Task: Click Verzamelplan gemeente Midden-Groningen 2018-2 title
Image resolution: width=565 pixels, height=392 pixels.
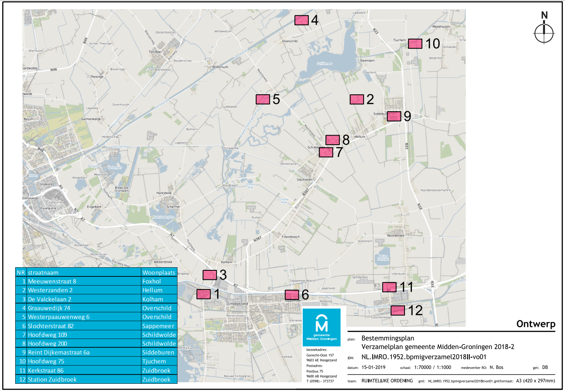Action: point(438,347)
